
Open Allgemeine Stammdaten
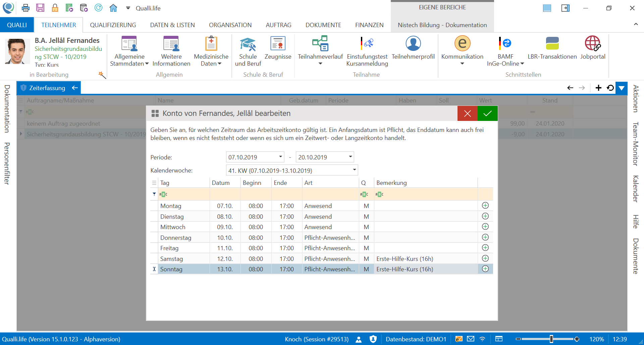click(x=129, y=51)
